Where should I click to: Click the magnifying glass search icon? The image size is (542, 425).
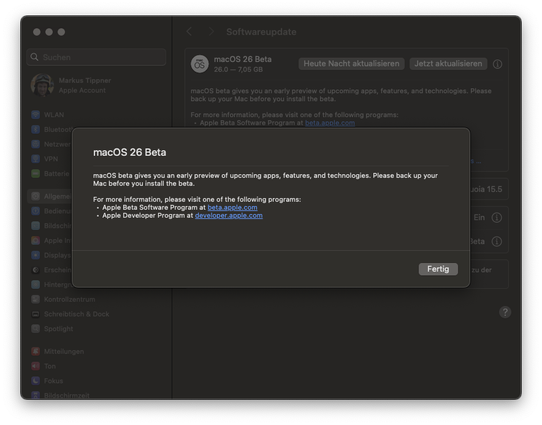click(34, 57)
